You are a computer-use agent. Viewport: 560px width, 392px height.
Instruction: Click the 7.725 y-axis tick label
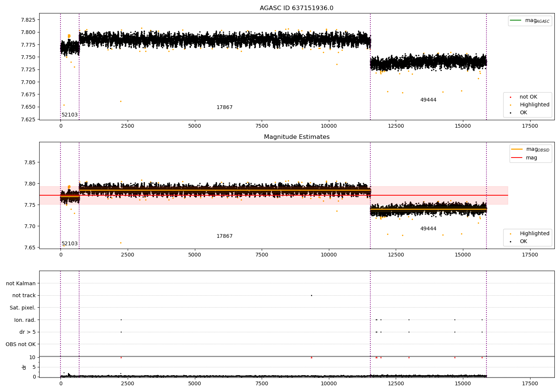tap(28, 70)
